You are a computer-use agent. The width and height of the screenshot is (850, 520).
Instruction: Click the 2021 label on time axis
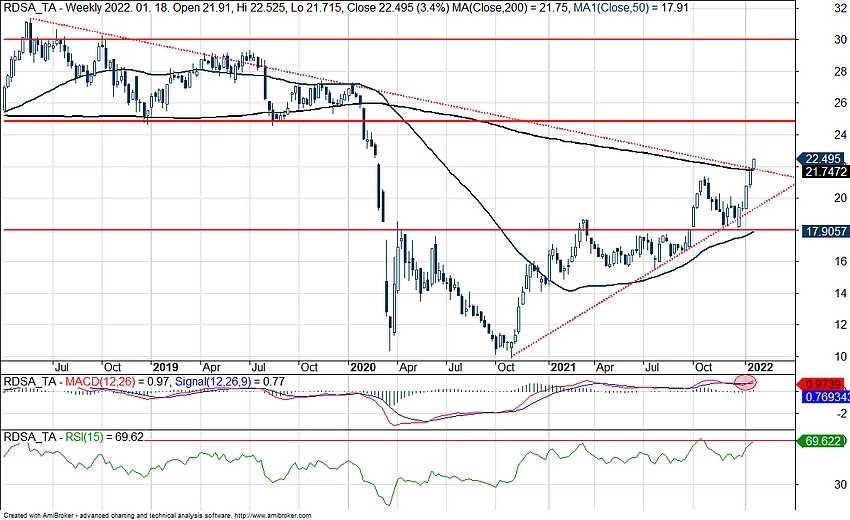point(561,366)
